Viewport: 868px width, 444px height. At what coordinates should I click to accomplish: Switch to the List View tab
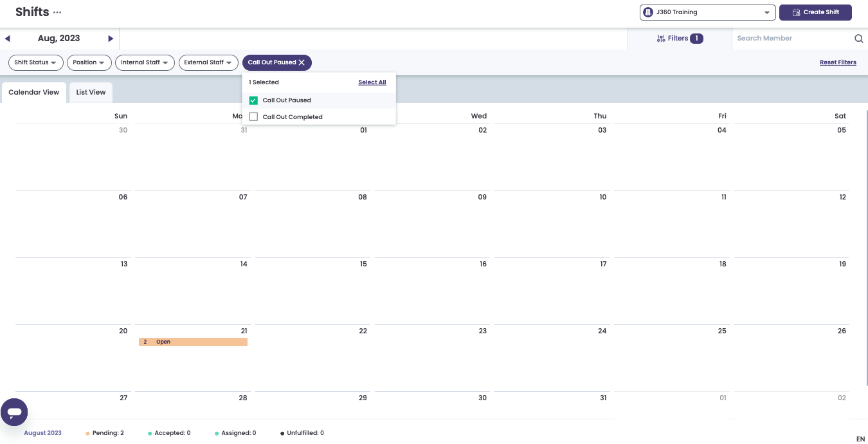pyautogui.click(x=91, y=92)
